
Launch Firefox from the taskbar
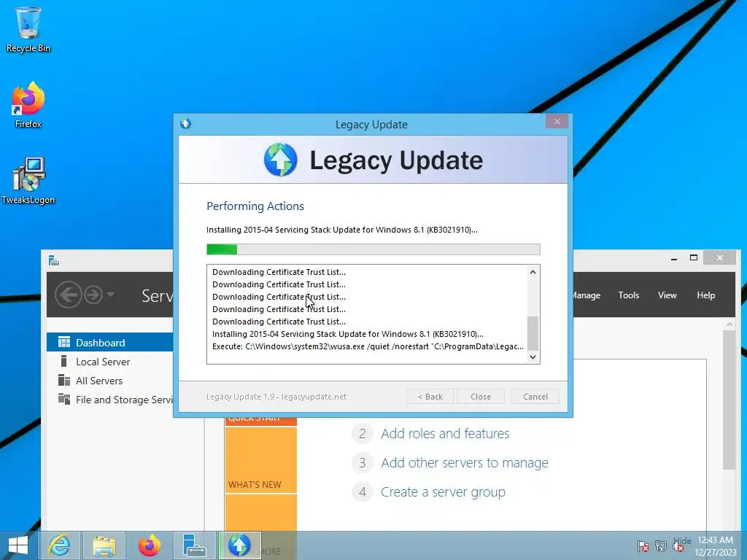[150, 545]
